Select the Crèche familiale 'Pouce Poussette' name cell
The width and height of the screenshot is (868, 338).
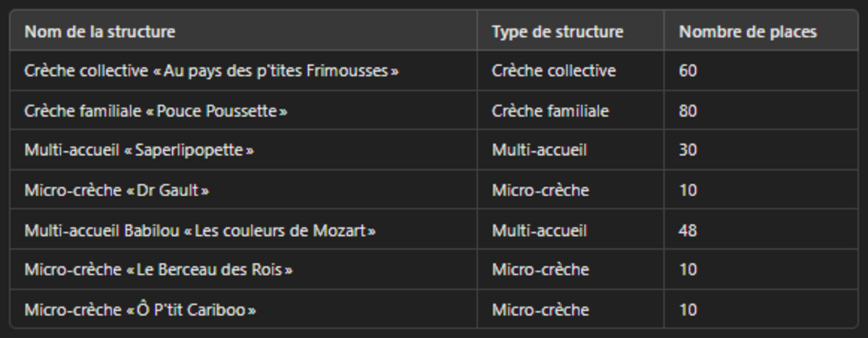pyautogui.click(x=156, y=111)
